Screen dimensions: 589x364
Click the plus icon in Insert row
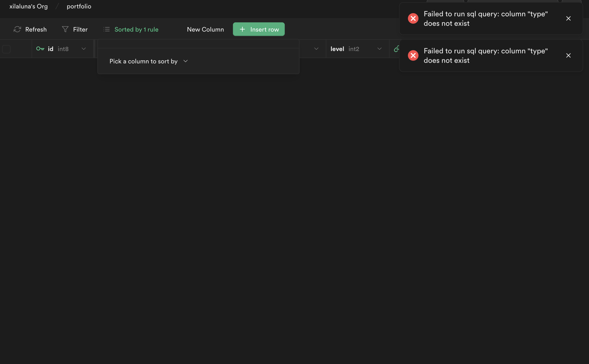tap(242, 29)
